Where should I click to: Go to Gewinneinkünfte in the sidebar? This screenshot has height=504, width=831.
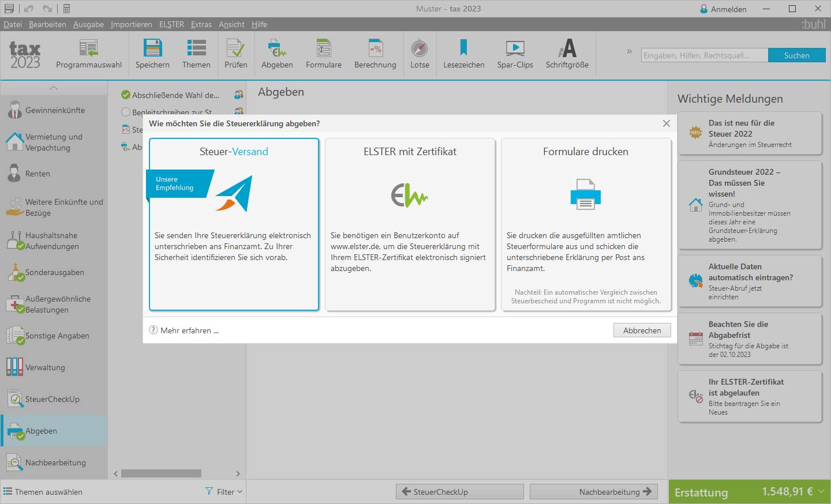[x=54, y=110]
